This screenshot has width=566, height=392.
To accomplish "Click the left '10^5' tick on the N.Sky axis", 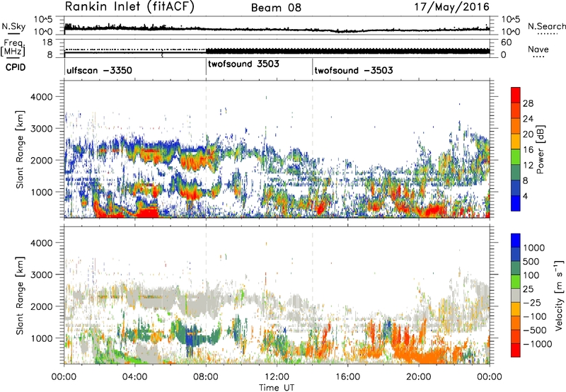I will click(43, 19).
